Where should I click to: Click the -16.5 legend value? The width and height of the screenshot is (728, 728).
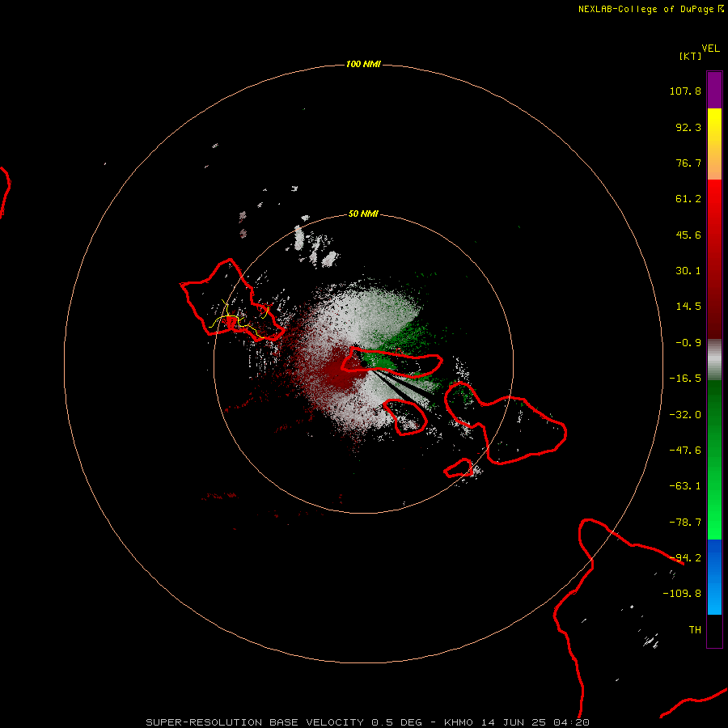[x=685, y=379]
